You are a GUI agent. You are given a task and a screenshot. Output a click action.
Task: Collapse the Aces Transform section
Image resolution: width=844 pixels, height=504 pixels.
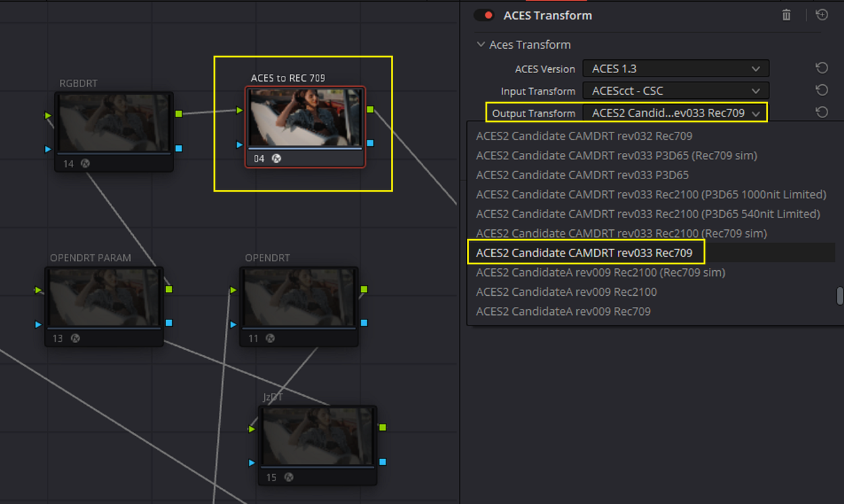(480, 45)
